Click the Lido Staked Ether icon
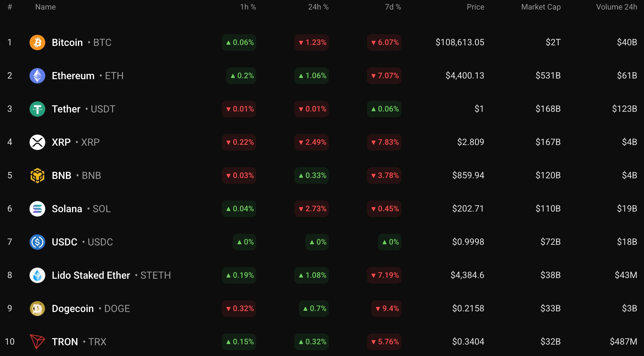The width and height of the screenshot is (644, 356). tap(37, 275)
